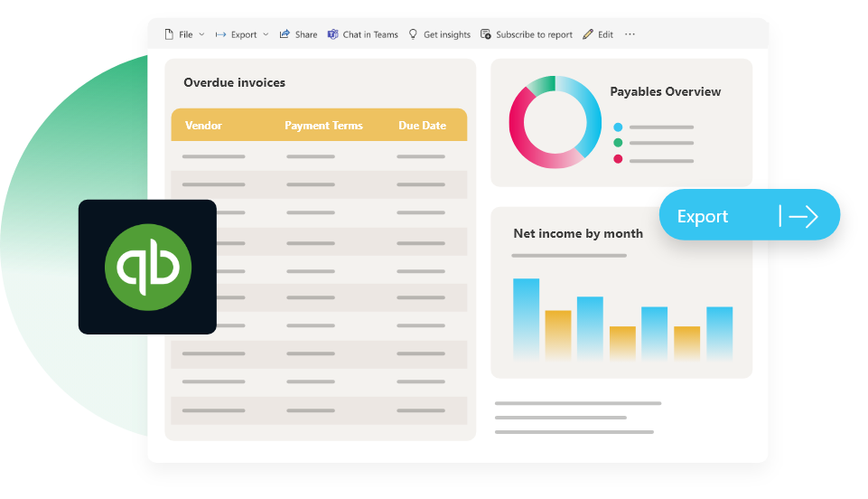Image resolution: width=868 pixels, height=499 pixels.
Task: Click the Share icon
Action: tap(285, 34)
